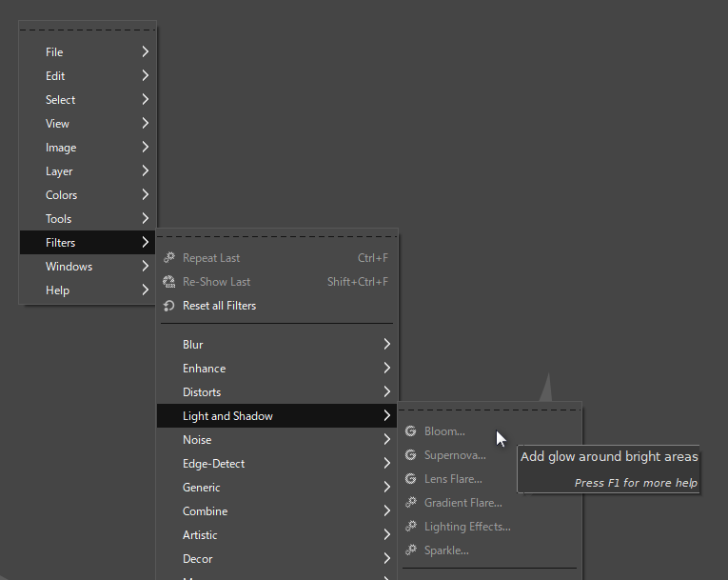Click the Re-Show Last icon
Viewport: 728px width, 580px height.
click(x=169, y=282)
